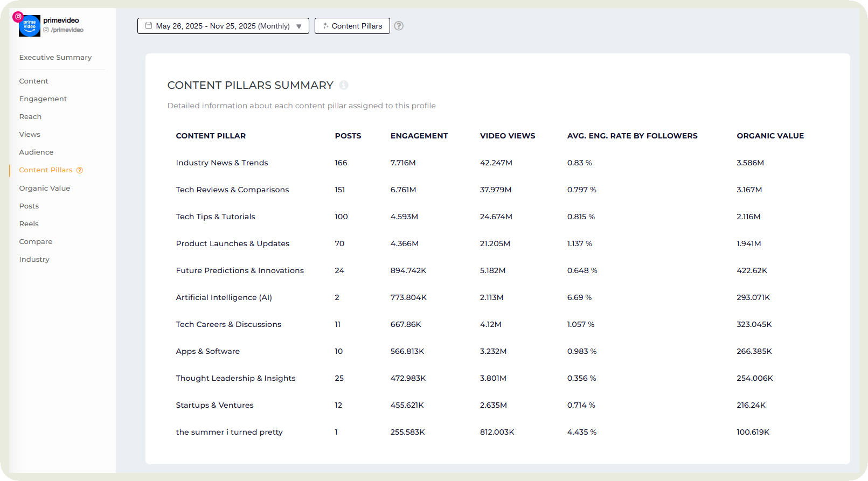868x481 pixels.
Task: Click the help icon next to Content Pillars sidebar item
Action: [80, 170]
